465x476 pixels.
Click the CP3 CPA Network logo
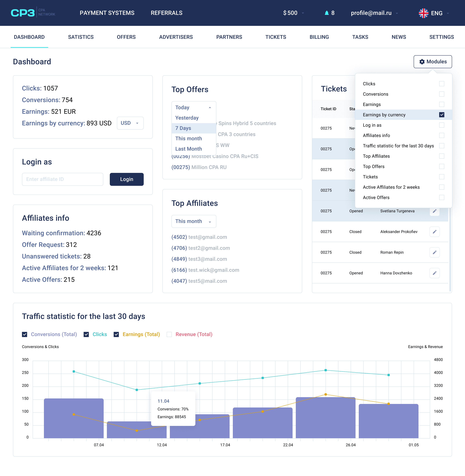click(x=33, y=12)
